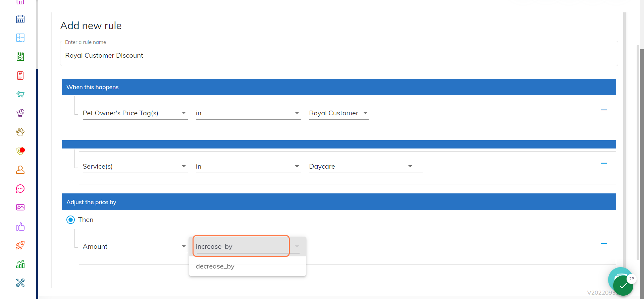The width and height of the screenshot is (644, 299).
Task: Remove the Amount adjustment row
Action: click(604, 243)
